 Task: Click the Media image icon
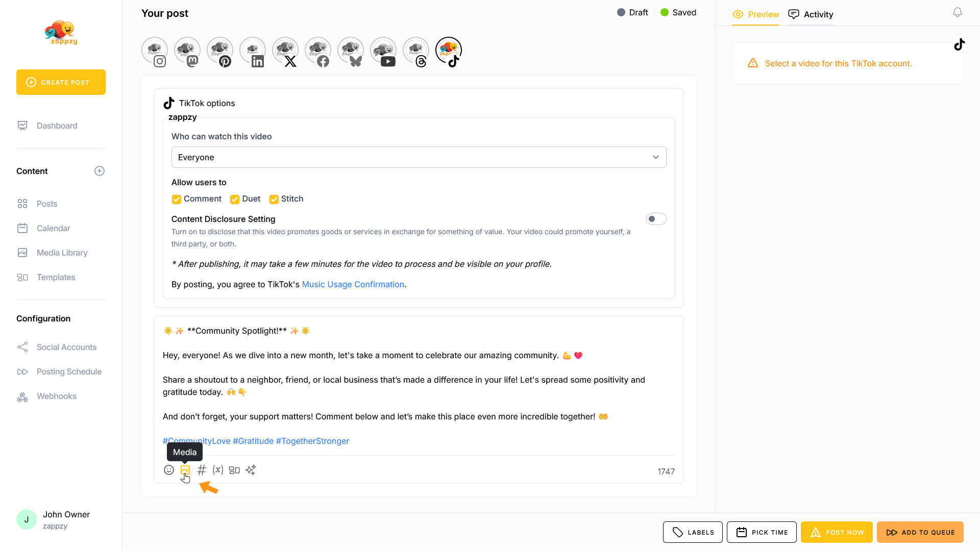(185, 470)
